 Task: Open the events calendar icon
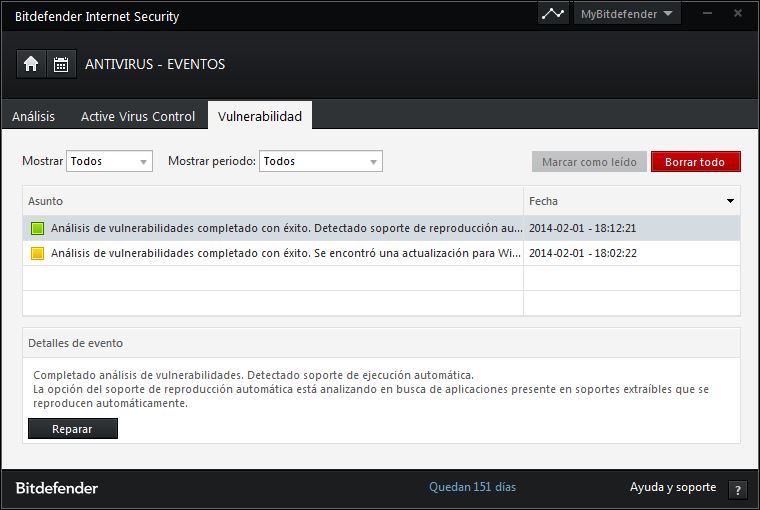tap(61, 64)
